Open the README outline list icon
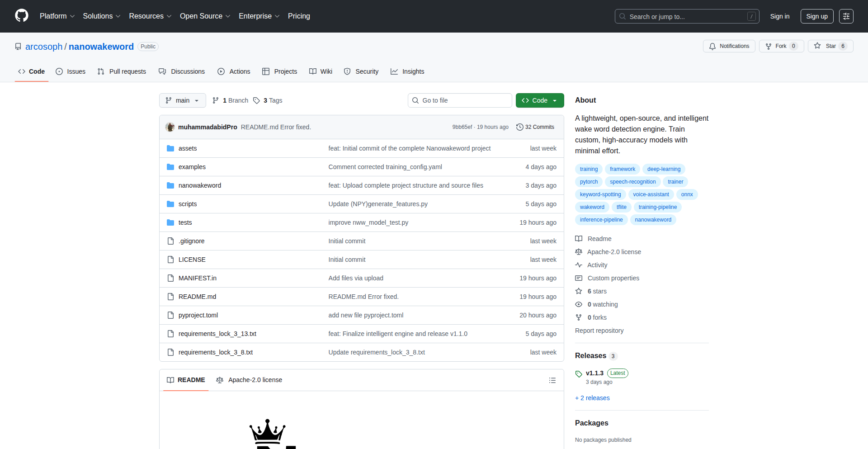 tap(552, 380)
